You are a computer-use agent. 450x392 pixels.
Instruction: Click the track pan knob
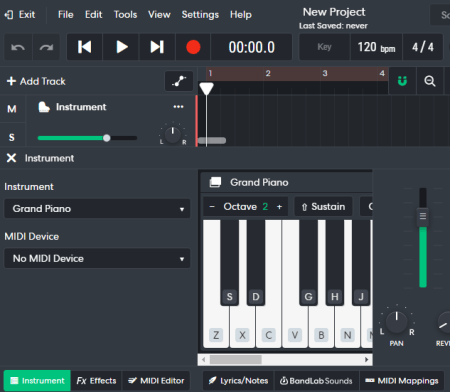tap(173, 134)
